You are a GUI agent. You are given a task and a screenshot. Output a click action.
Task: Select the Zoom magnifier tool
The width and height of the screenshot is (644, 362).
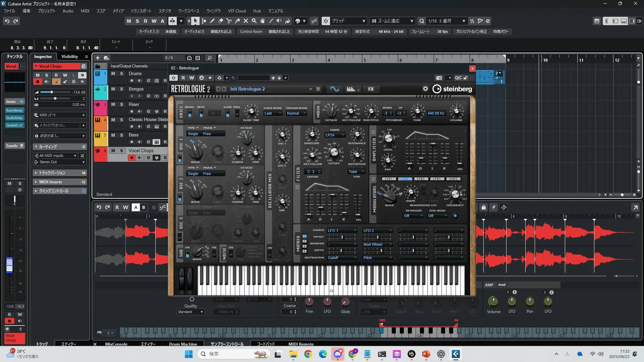[254, 21]
